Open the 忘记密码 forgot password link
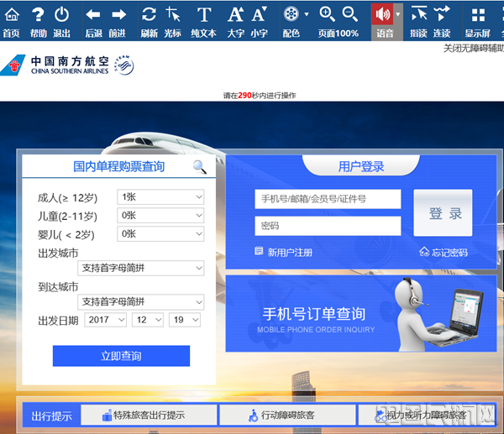Screen dimensions: 504x434 coord(449,253)
